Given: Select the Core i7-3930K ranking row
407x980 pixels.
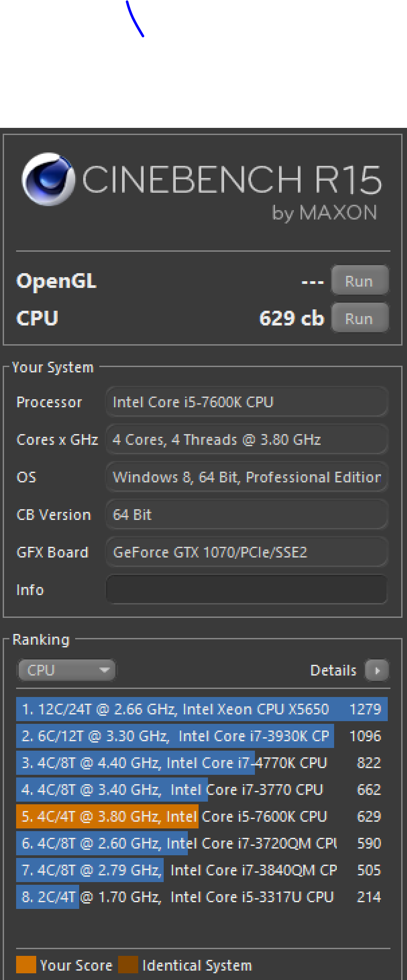Looking at the screenshot, I should (x=202, y=736).
